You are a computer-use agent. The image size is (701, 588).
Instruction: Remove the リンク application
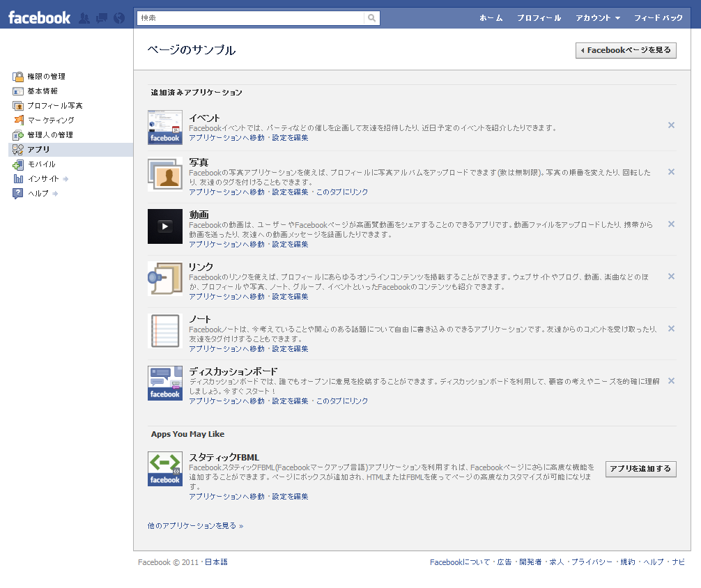tap(671, 277)
